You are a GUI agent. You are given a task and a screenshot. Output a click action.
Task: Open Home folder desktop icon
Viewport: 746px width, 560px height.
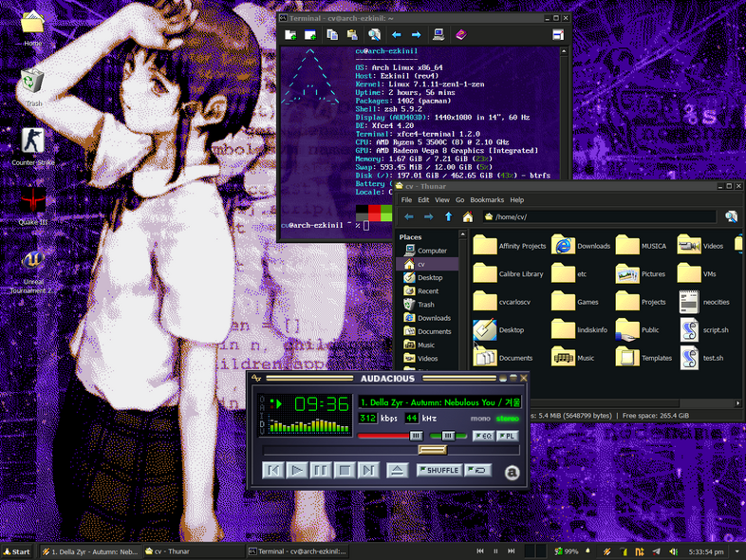click(x=32, y=28)
